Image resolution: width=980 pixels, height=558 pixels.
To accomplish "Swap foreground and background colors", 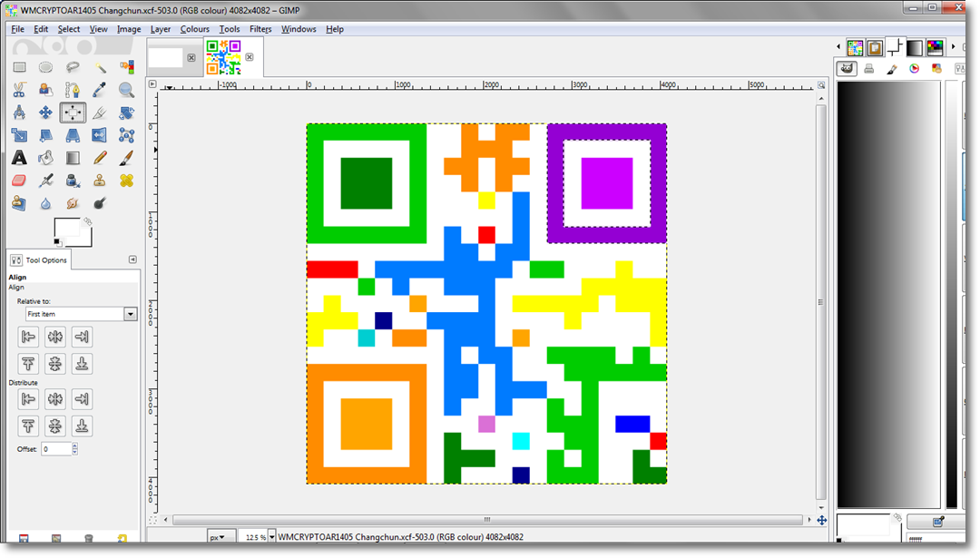I will (87, 221).
